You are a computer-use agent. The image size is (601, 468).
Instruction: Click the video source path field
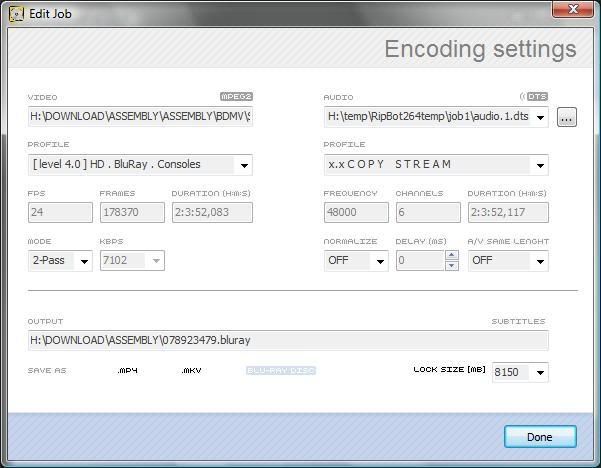[140, 116]
